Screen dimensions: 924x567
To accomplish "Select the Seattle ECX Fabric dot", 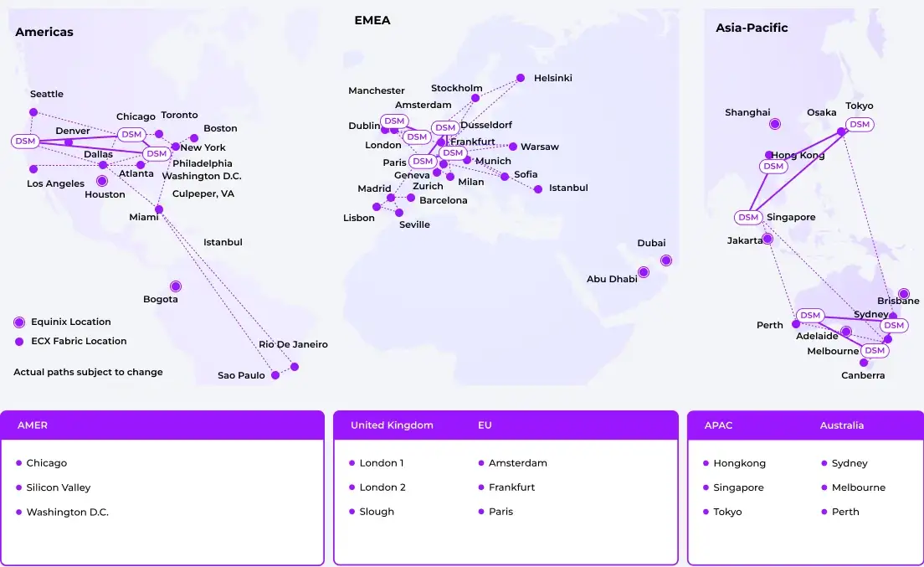I will point(33,112).
